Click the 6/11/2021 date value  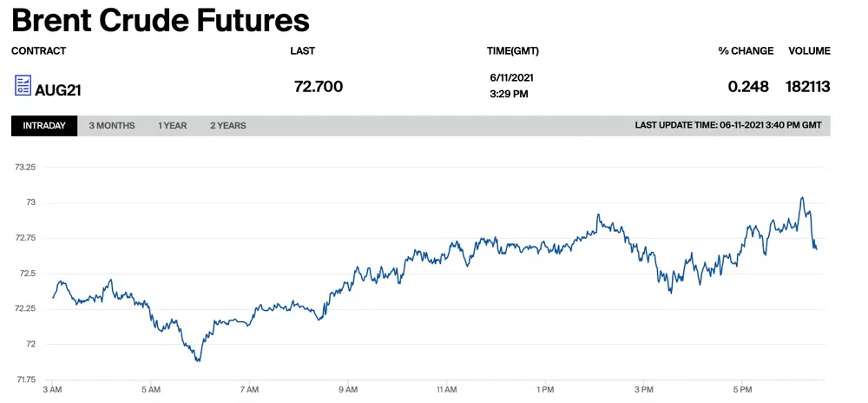[511, 77]
